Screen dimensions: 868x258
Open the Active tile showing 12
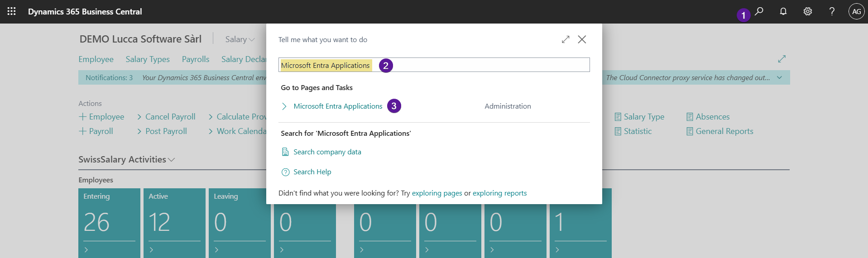tap(174, 223)
